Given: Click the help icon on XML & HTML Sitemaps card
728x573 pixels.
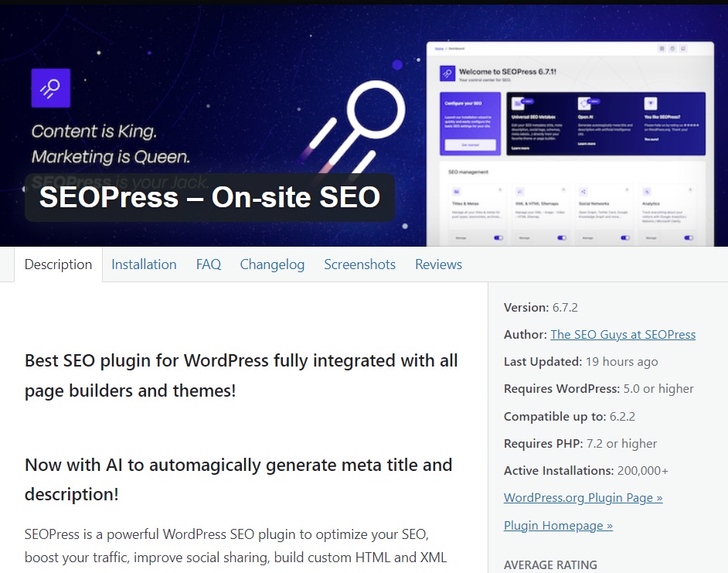Looking at the screenshot, I should click(563, 189).
